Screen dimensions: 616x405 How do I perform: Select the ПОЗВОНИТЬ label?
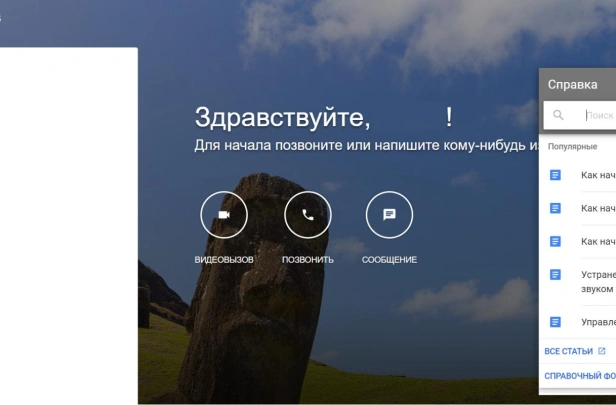pos(308,260)
